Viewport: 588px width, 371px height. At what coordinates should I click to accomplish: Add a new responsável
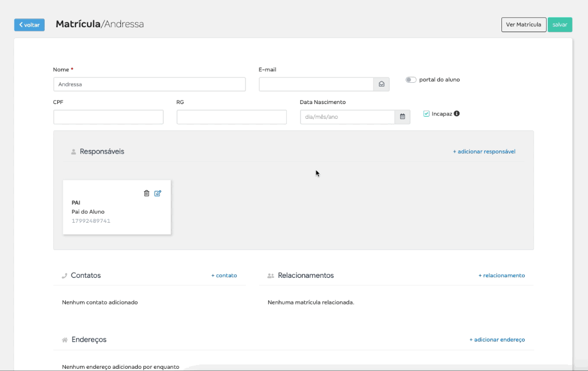click(x=484, y=151)
